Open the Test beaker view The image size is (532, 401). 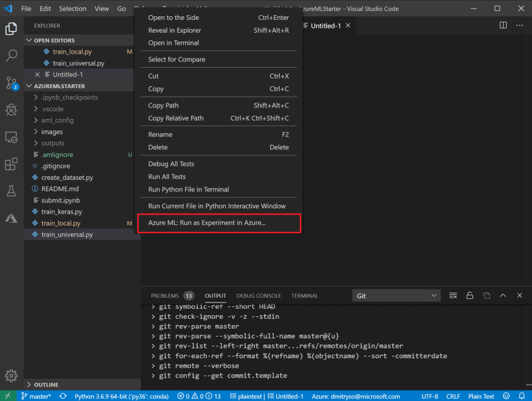11,191
